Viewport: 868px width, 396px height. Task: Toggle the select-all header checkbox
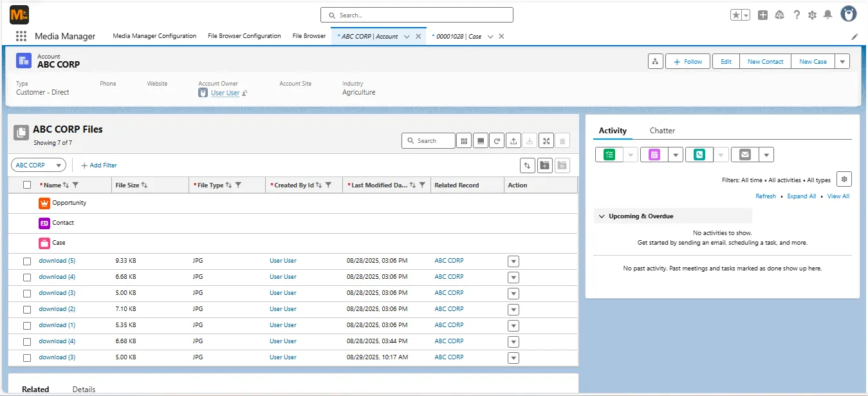click(27, 185)
